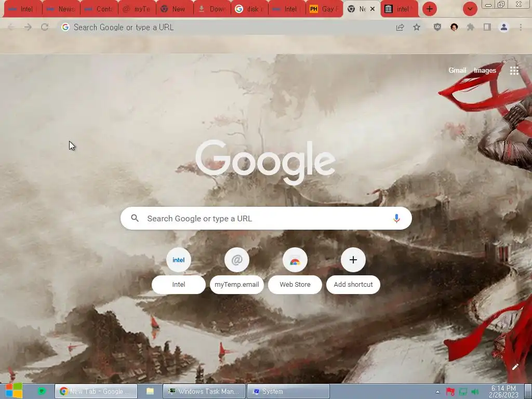Viewport: 532px width, 399px height.
Task: Open the avatar extension icon next to uBlock
Action: click(x=454, y=27)
